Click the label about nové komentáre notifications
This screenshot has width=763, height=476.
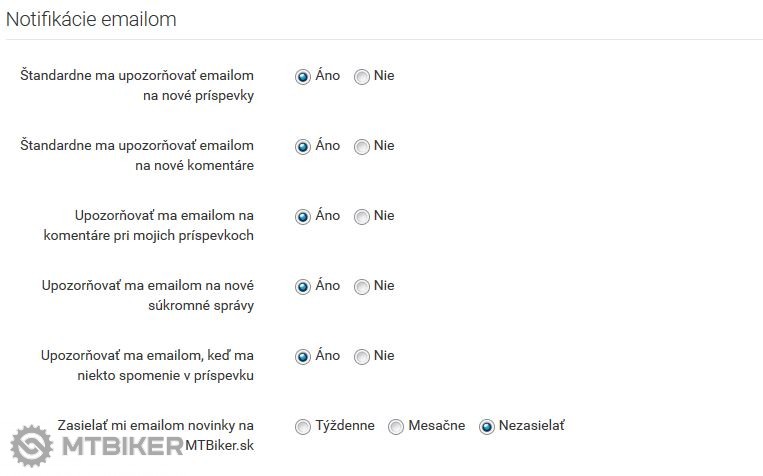coord(137,155)
